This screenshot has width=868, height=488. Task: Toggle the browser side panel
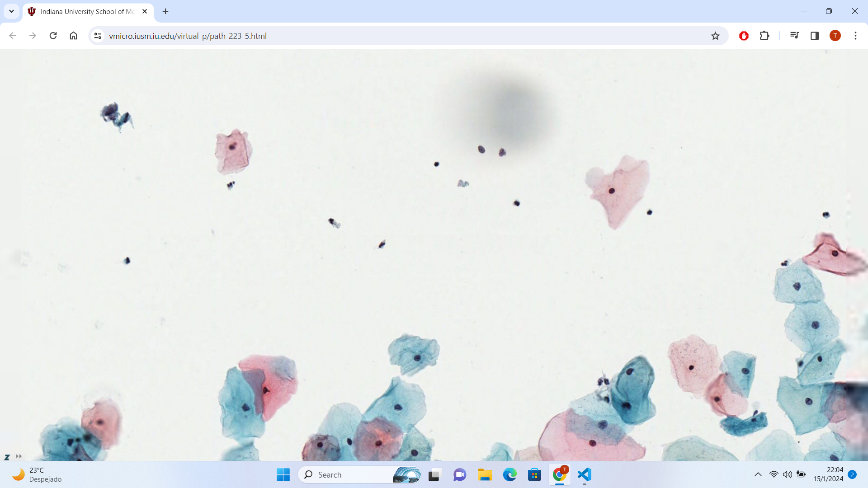(x=815, y=36)
